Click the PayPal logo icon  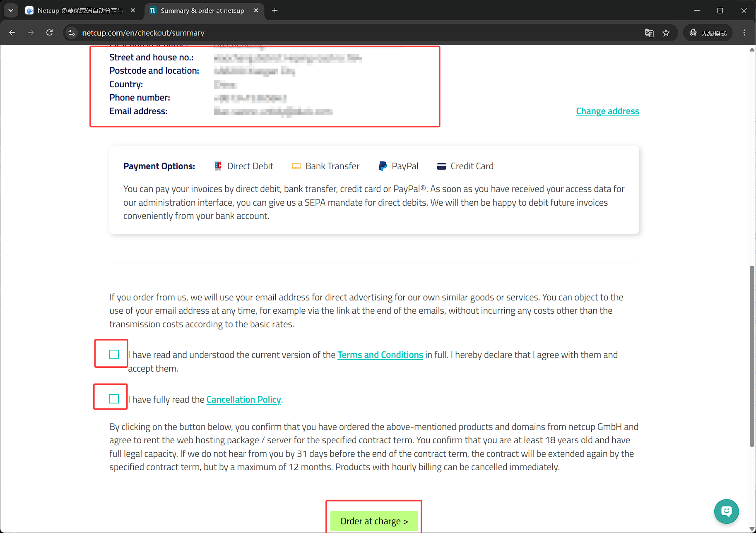383,166
